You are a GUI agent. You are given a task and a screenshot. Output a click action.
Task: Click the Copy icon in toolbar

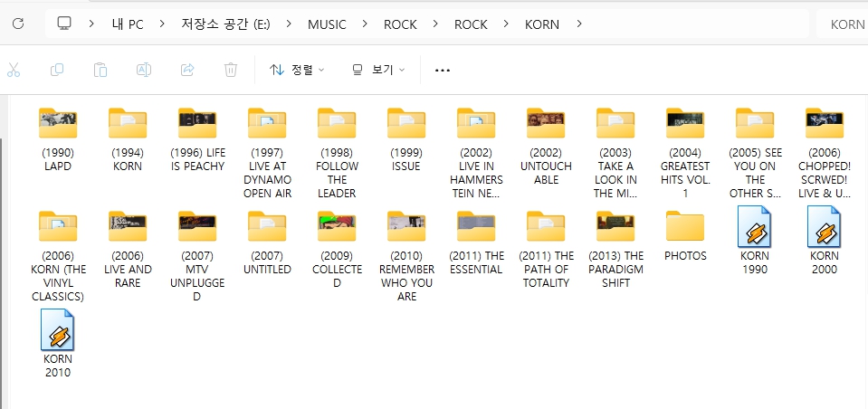point(57,70)
